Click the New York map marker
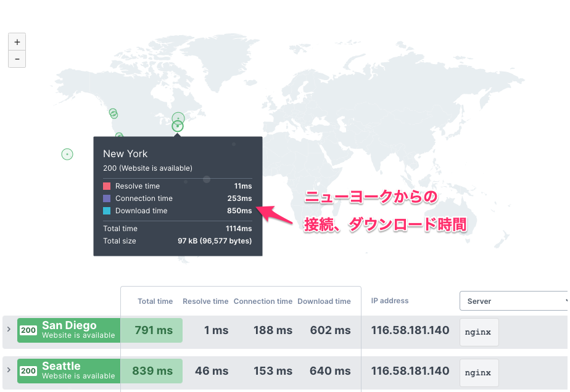 coord(178,126)
